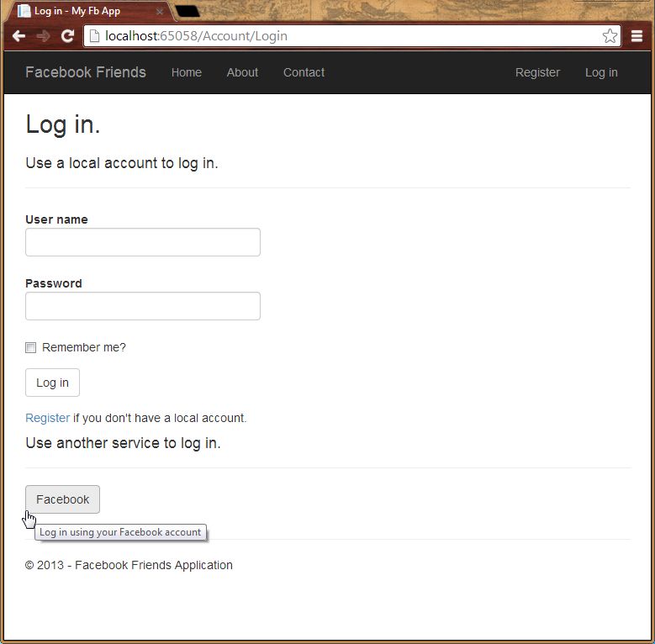Open a new browser tab

click(188, 11)
